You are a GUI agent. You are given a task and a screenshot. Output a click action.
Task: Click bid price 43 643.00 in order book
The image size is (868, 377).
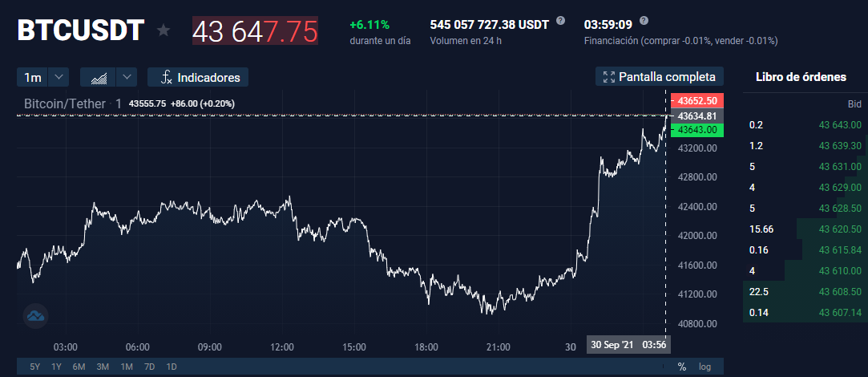pyautogui.click(x=840, y=125)
